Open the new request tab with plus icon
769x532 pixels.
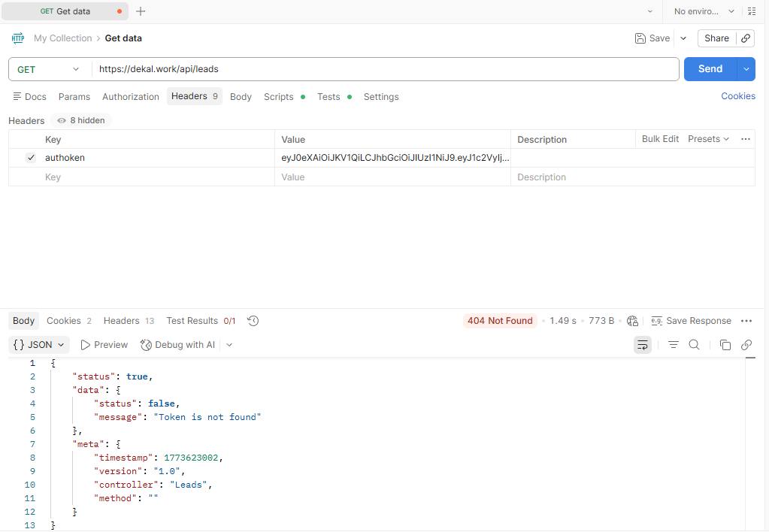[x=141, y=11]
